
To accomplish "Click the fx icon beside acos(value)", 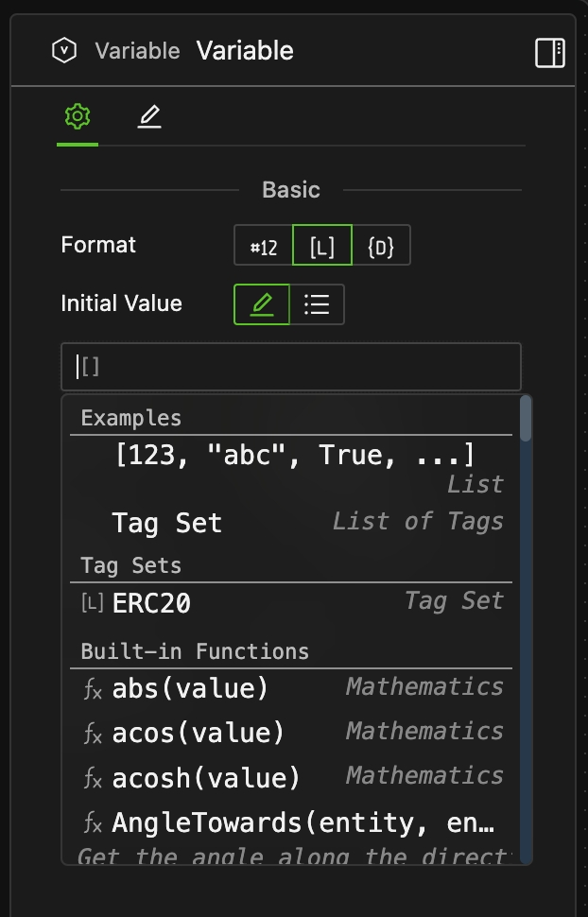I will (x=92, y=733).
